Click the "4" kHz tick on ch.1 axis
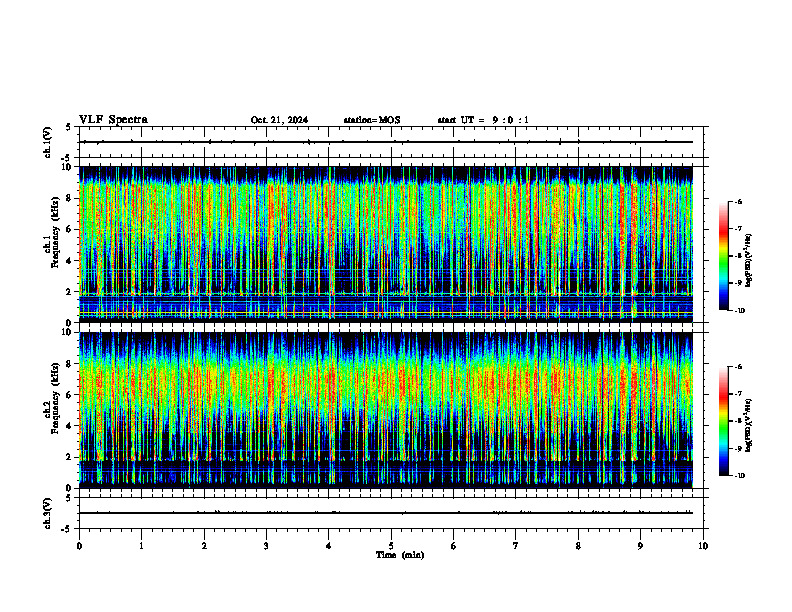The width and height of the screenshot is (792, 612). click(70, 261)
